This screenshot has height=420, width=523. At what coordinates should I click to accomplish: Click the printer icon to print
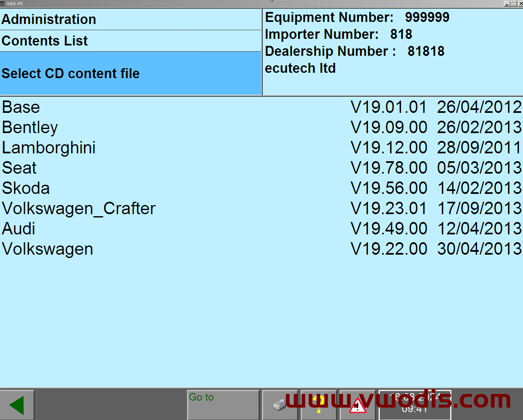(x=280, y=404)
